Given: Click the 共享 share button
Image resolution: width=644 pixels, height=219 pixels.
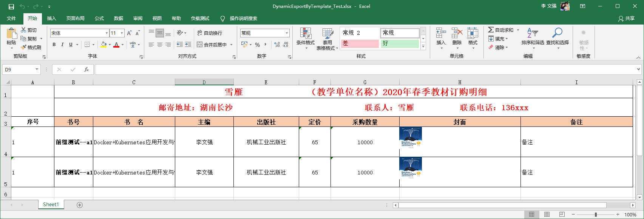Looking at the screenshot, I should (626, 19).
